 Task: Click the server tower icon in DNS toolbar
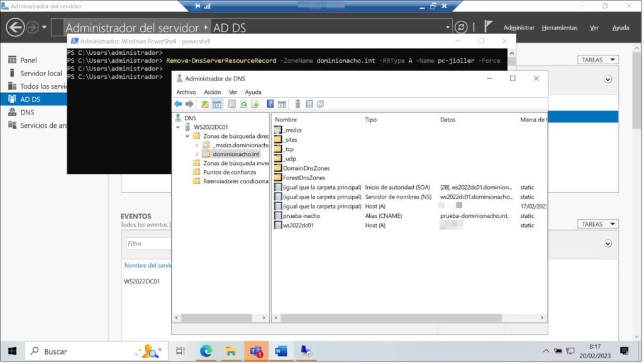tap(297, 104)
